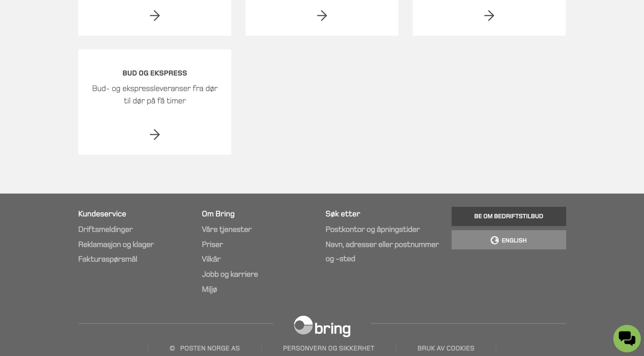Open the Priser link
644x356 pixels.
[212, 244]
